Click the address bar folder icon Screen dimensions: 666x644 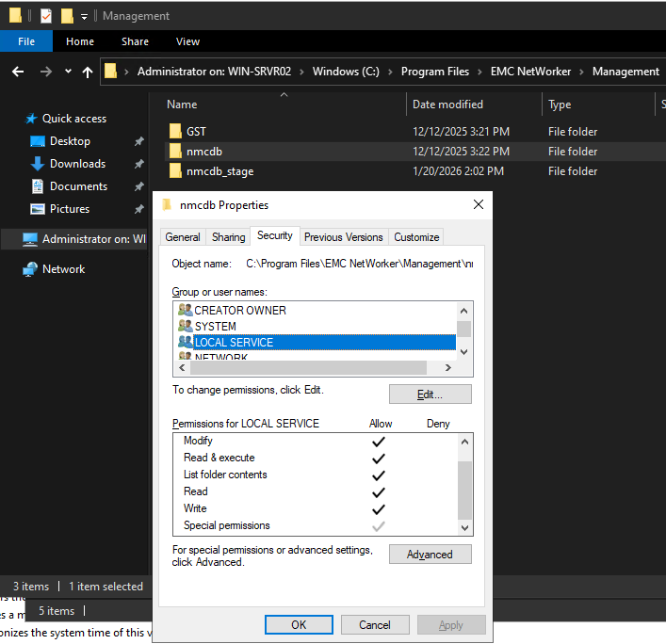point(110,71)
